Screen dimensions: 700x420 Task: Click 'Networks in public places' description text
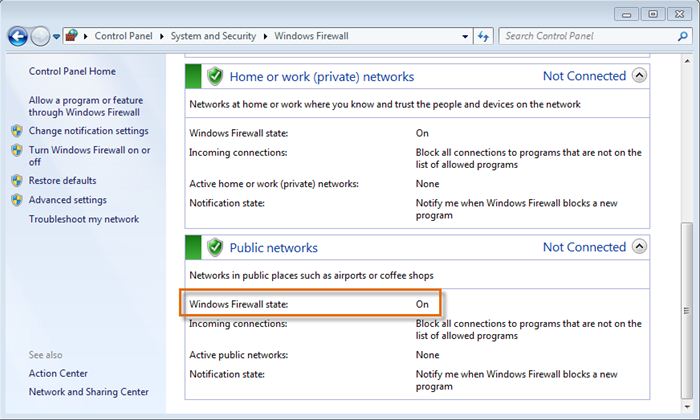311,275
